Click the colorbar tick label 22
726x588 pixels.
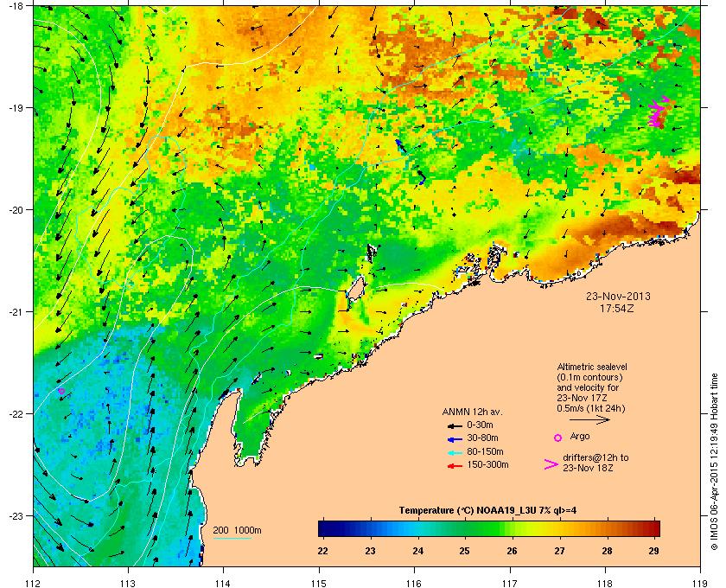[322, 552]
